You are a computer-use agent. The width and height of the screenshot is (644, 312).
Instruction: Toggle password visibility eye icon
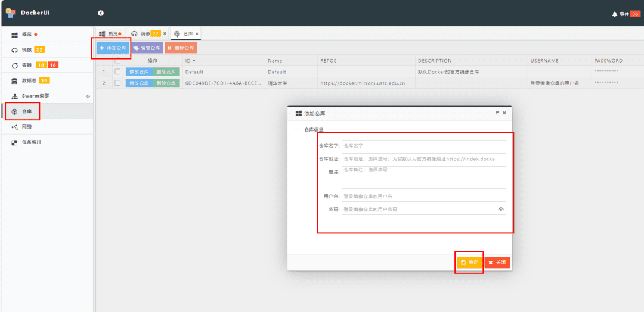[x=501, y=209]
